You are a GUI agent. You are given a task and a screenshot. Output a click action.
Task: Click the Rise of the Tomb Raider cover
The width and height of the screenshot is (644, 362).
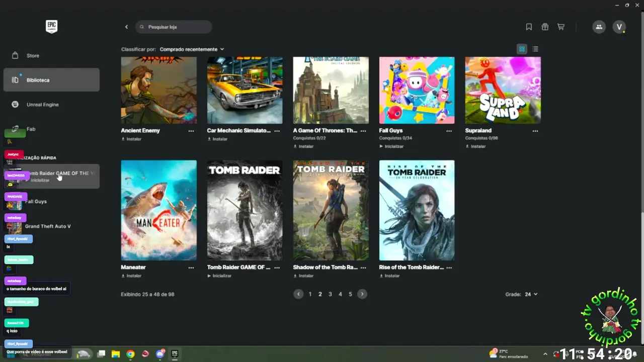(417, 210)
